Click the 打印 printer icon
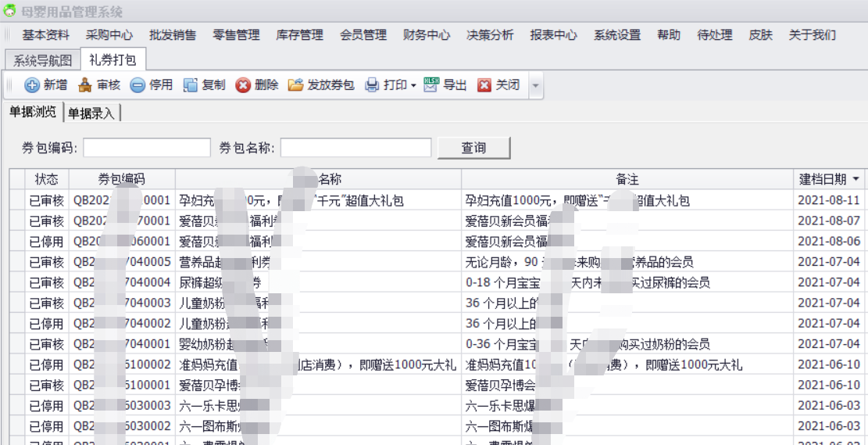Screen dimensions: 868x445 pos(373,84)
